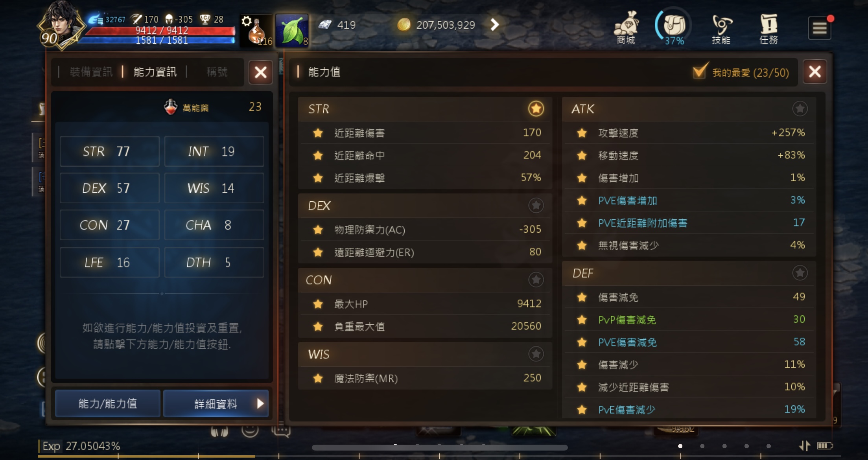
Task: Open the hamburger main menu icon
Action: (x=820, y=28)
